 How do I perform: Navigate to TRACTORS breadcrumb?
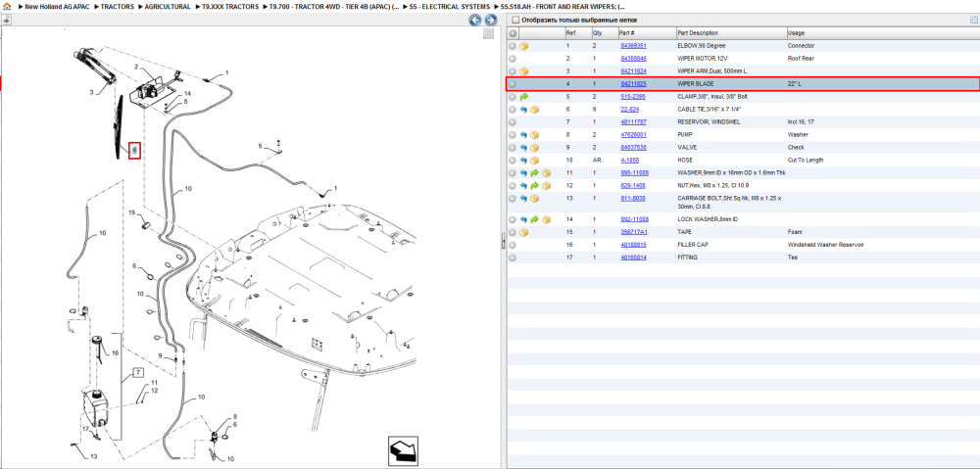[118, 6]
